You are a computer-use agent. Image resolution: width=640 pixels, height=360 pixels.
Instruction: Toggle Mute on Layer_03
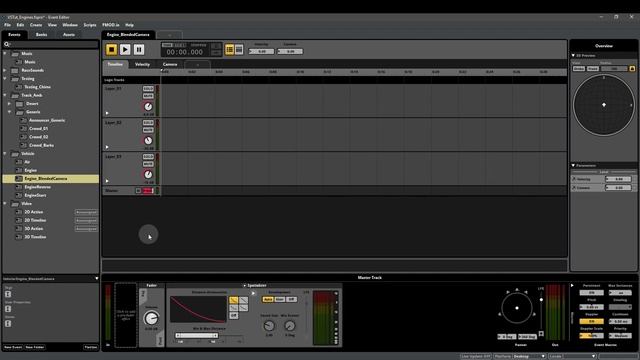(x=148, y=164)
